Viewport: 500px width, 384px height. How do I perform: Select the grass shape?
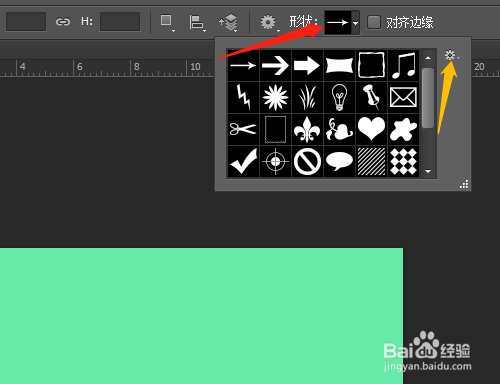(x=307, y=97)
